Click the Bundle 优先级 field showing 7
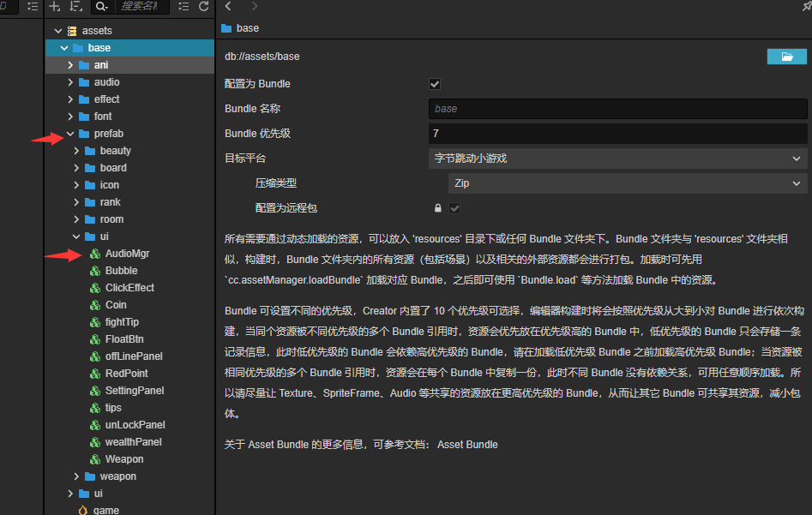812x515 pixels. (617, 134)
